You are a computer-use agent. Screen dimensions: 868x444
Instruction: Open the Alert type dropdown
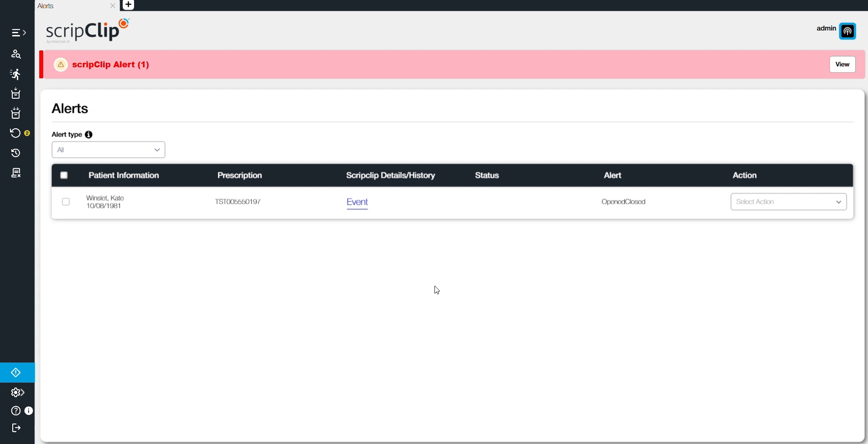[x=108, y=150]
